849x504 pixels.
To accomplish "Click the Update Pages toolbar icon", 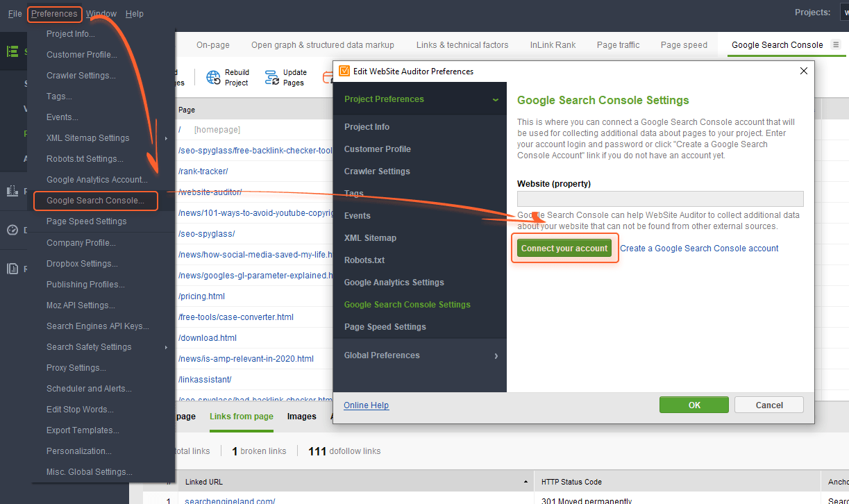I will coord(272,77).
